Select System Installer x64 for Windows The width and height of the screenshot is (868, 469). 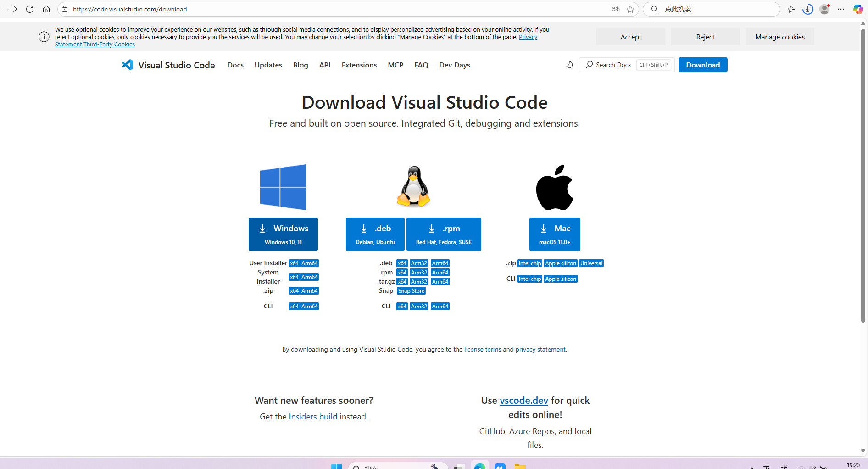pyautogui.click(x=294, y=277)
